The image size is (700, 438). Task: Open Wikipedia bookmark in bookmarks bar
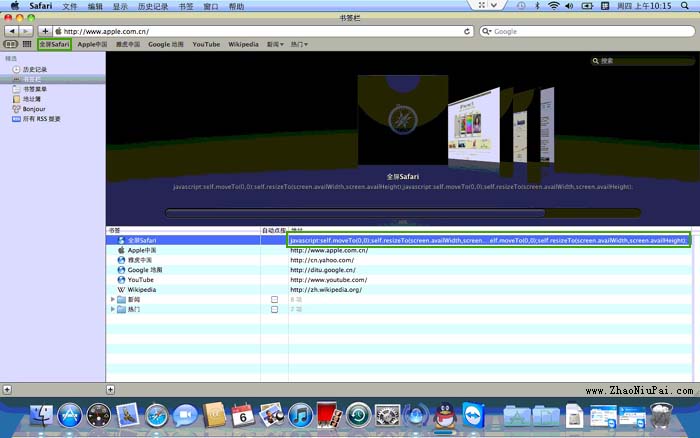point(243,44)
